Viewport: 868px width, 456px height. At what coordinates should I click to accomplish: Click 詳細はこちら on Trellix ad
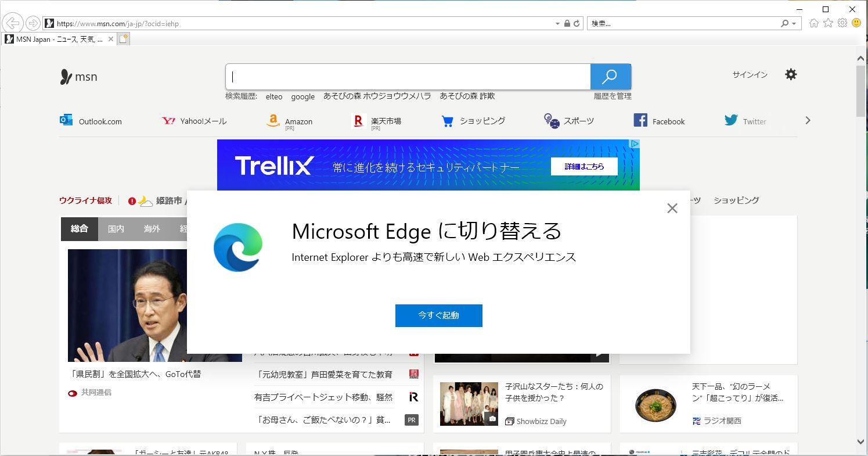click(584, 166)
